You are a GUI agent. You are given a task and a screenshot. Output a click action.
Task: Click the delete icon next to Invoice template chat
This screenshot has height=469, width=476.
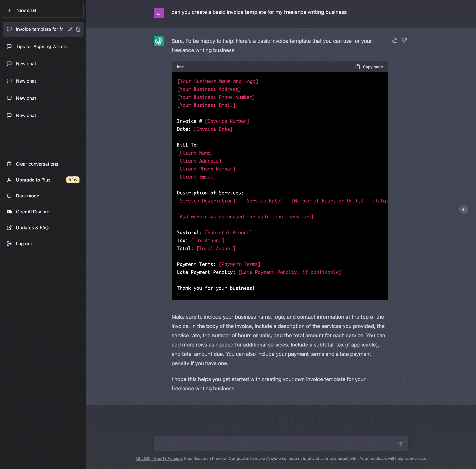[79, 29]
